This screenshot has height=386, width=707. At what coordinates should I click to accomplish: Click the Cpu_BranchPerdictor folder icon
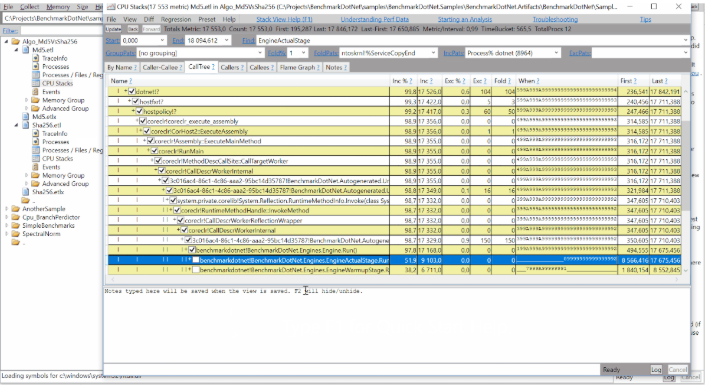point(16,217)
